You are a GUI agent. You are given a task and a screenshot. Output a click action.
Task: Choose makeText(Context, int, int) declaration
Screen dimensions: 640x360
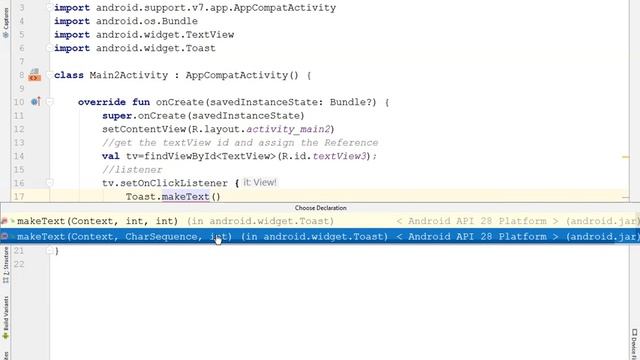pyautogui.click(x=320, y=221)
